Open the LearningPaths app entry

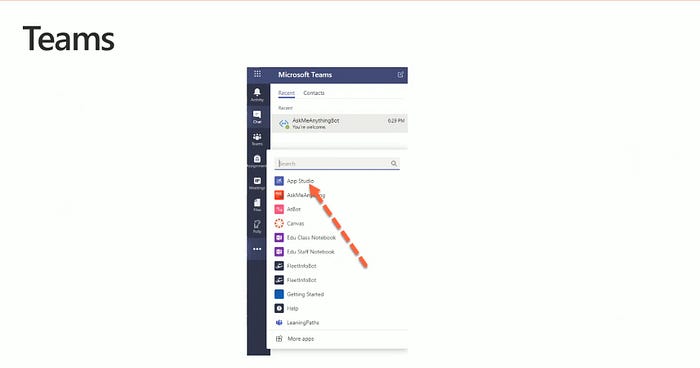coord(297,322)
